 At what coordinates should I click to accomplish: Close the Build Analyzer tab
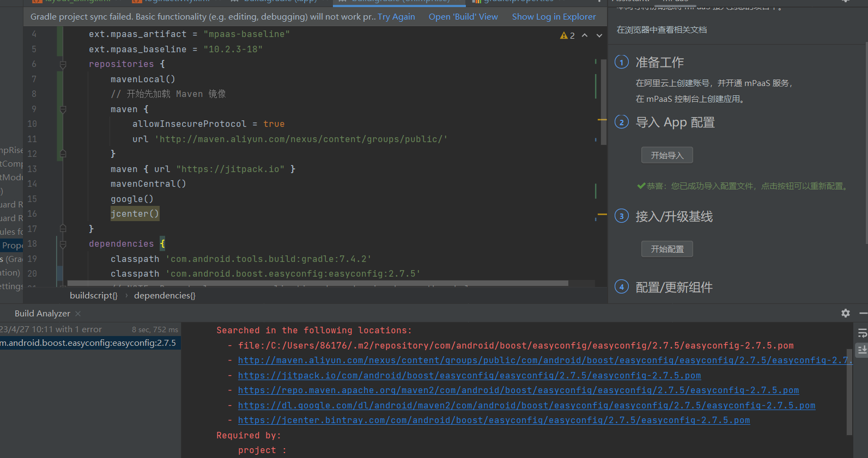[x=78, y=314]
